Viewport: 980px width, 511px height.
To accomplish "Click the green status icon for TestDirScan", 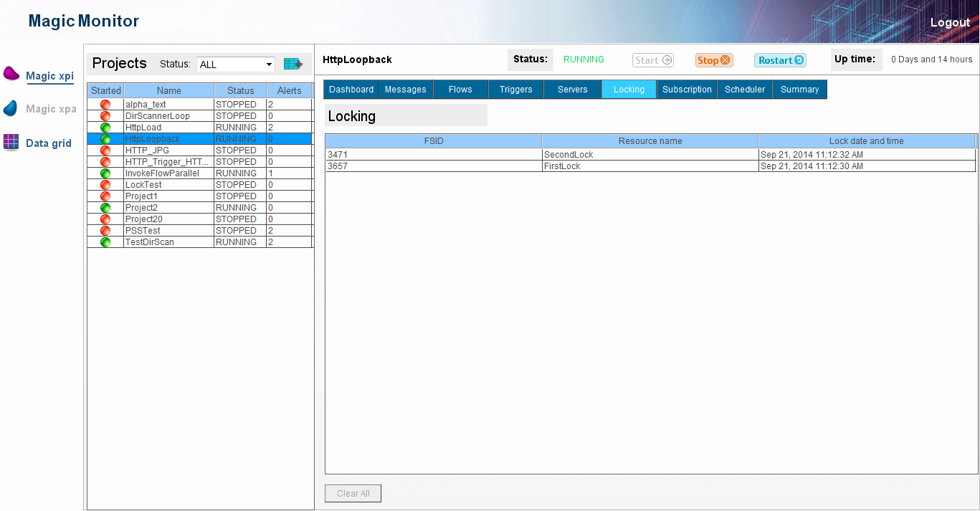I will (105, 242).
